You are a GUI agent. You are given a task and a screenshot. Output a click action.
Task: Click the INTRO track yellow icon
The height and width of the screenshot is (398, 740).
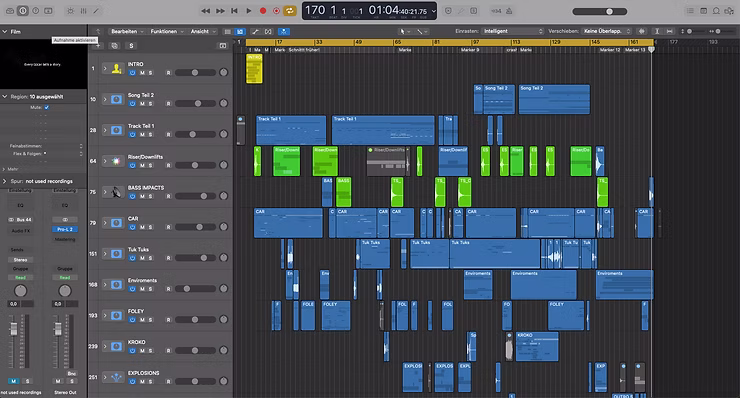tap(116, 68)
